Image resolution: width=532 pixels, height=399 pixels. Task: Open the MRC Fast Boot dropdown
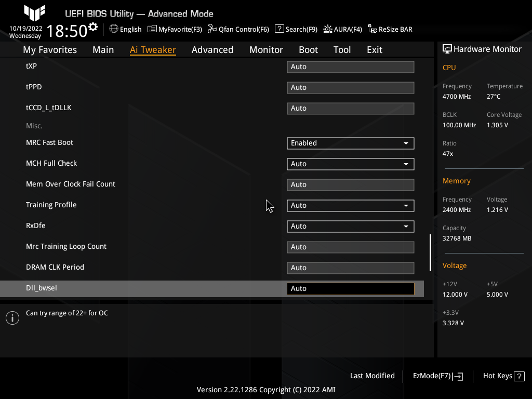(x=350, y=143)
